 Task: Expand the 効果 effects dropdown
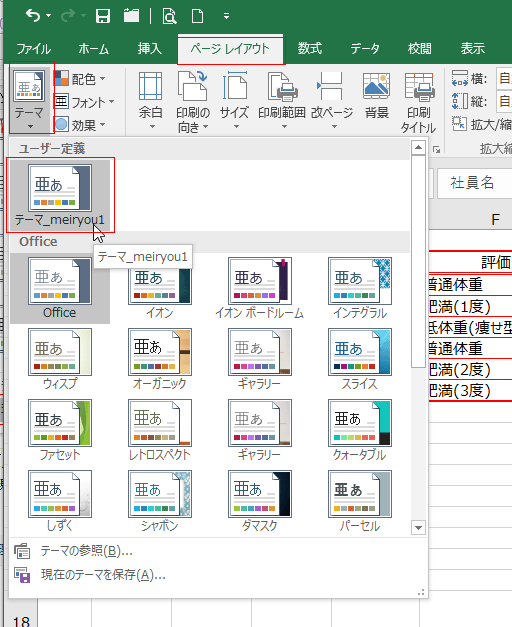[x=80, y=125]
